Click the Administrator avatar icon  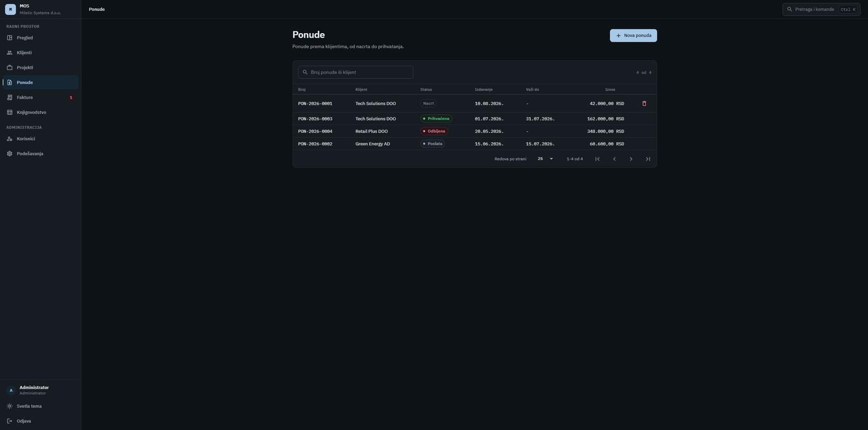[x=10, y=390]
